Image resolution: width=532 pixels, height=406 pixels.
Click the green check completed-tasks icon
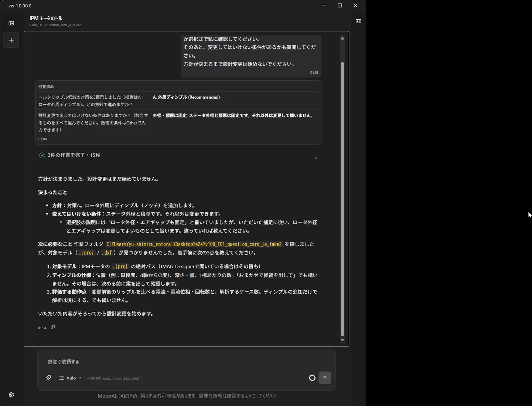coord(42,155)
